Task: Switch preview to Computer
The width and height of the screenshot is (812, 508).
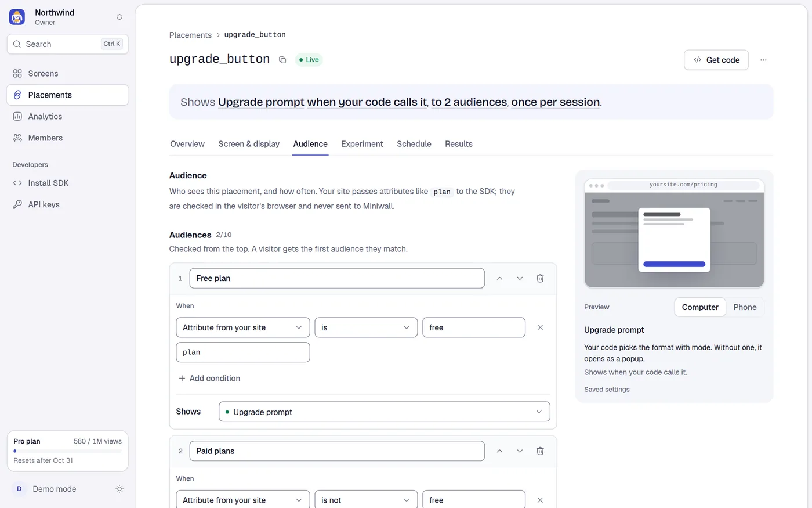Action: [x=700, y=307]
